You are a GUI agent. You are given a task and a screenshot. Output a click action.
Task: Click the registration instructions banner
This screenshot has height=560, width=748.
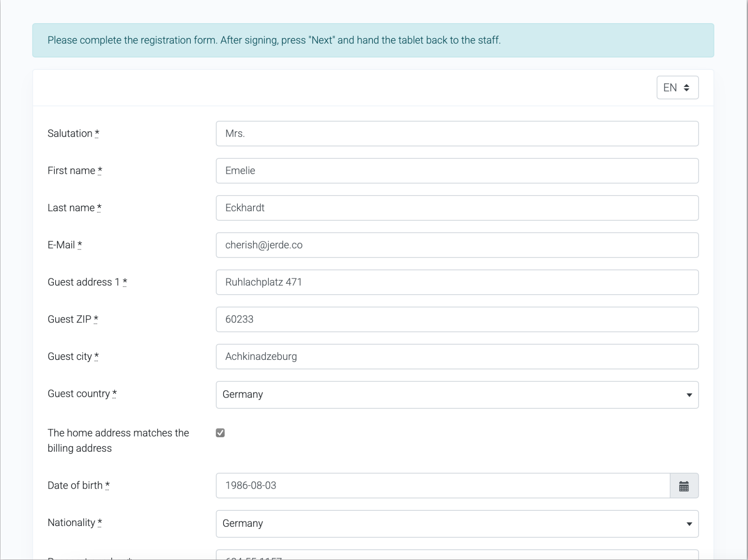pyautogui.click(x=373, y=40)
